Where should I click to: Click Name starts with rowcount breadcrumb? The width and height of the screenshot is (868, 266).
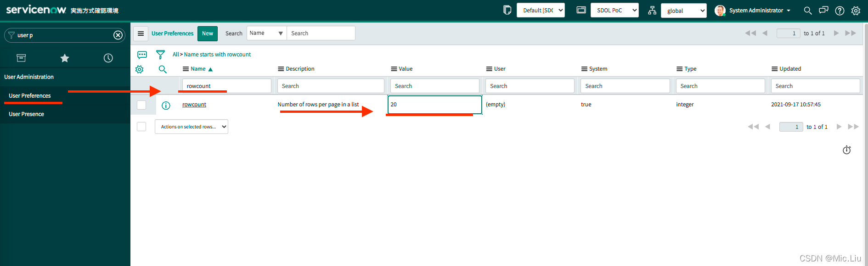pos(217,55)
